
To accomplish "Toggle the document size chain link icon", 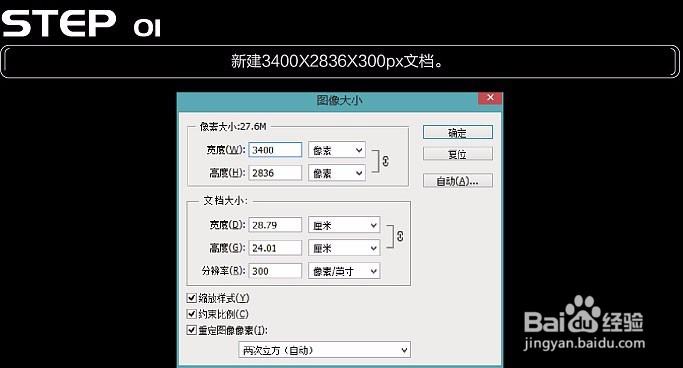I will tap(400, 236).
